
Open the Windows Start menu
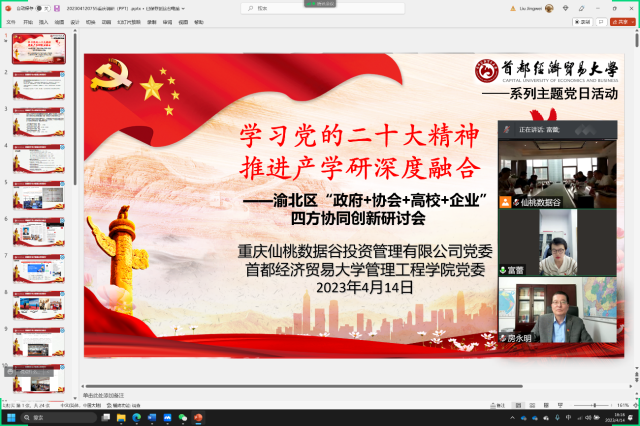click(11, 417)
